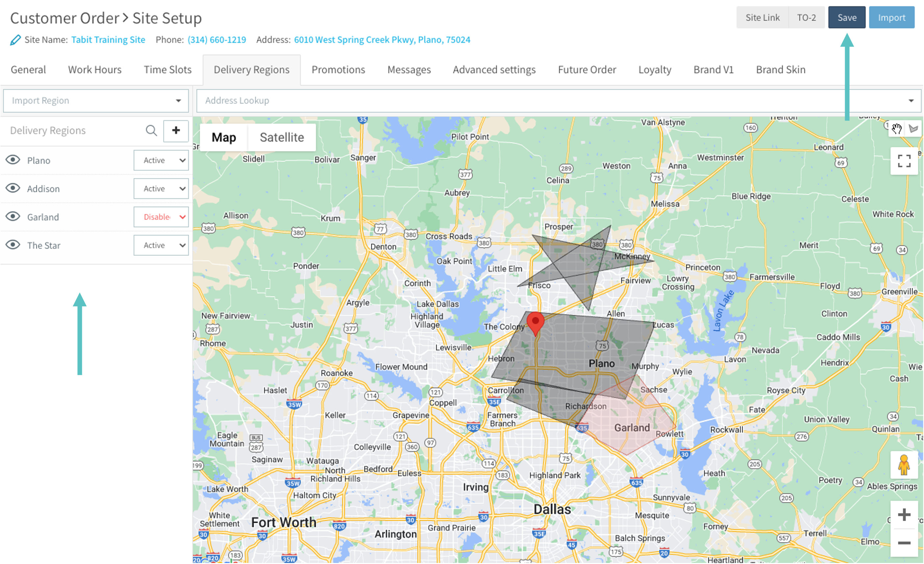
Task: Toggle The Star region eye icon
Action: pyautogui.click(x=13, y=245)
